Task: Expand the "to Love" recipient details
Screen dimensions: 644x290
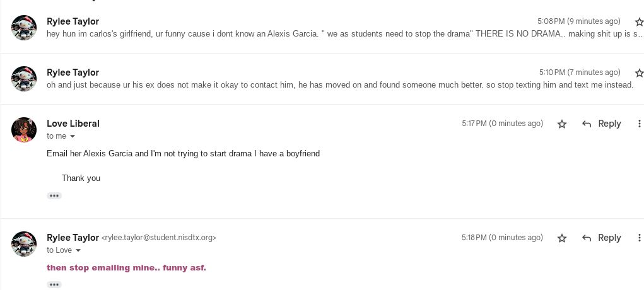Action: pos(78,251)
